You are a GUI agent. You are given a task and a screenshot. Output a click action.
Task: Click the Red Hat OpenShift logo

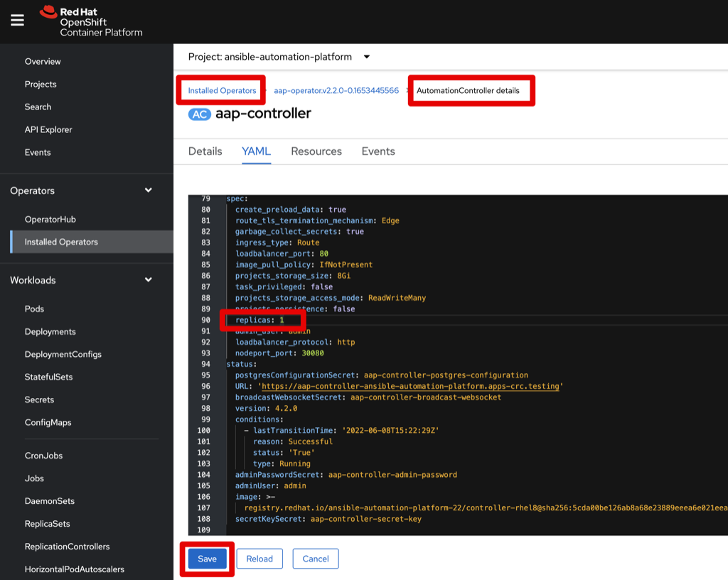coord(91,21)
